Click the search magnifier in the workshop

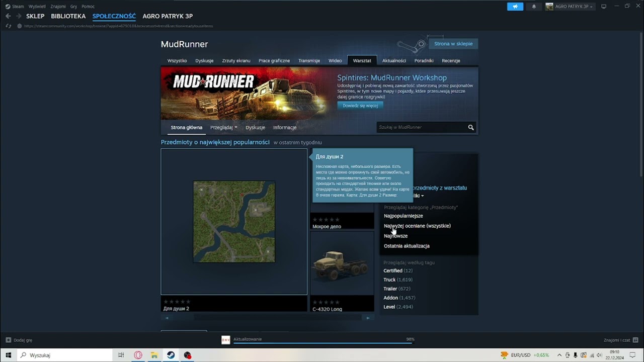pyautogui.click(x=471, y=127)
